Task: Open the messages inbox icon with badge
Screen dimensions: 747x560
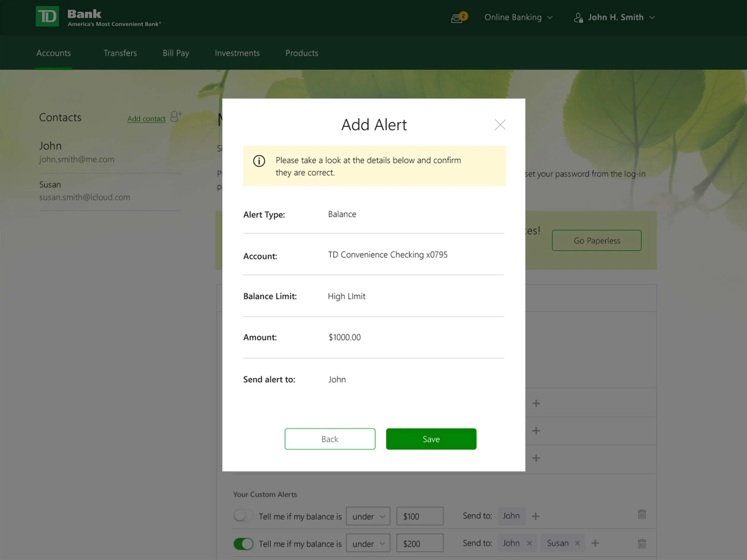Action: point(459,17)
